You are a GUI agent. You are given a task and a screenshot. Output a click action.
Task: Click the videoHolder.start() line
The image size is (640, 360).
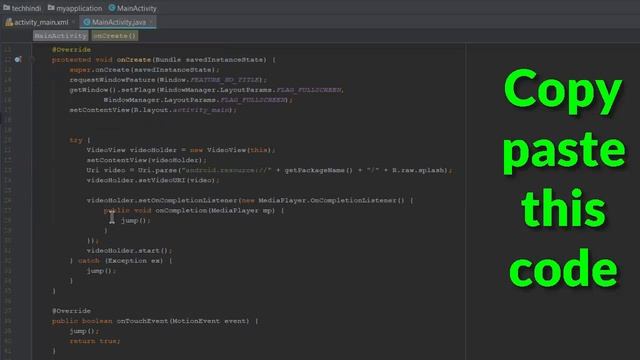click(x=129, y=251)
